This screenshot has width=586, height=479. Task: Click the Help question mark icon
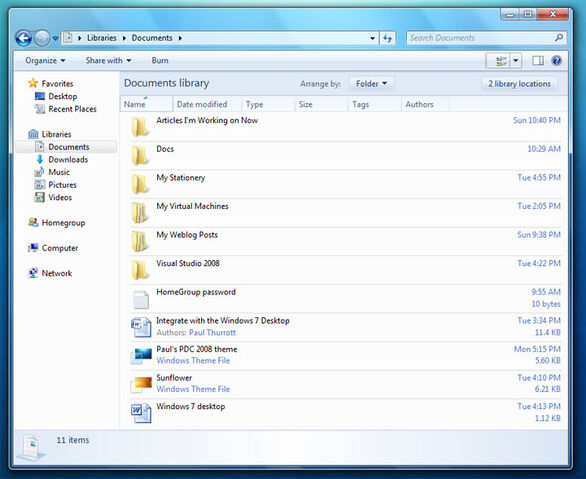tap(556, 61)
